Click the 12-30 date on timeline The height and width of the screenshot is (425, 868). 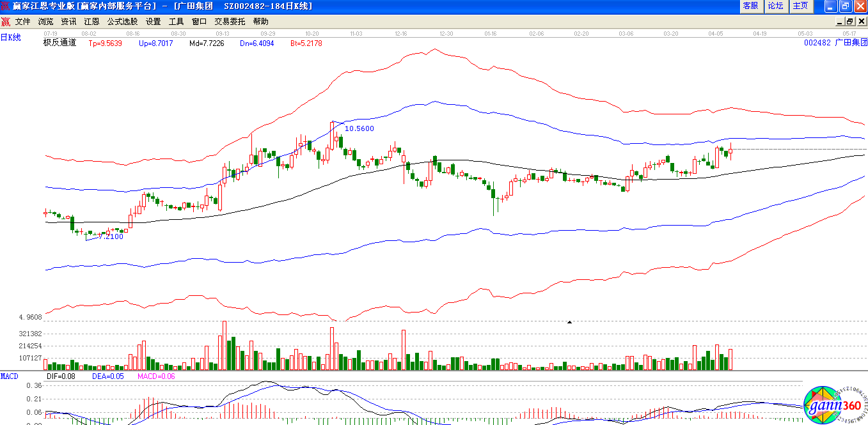[x=446, y=33]
